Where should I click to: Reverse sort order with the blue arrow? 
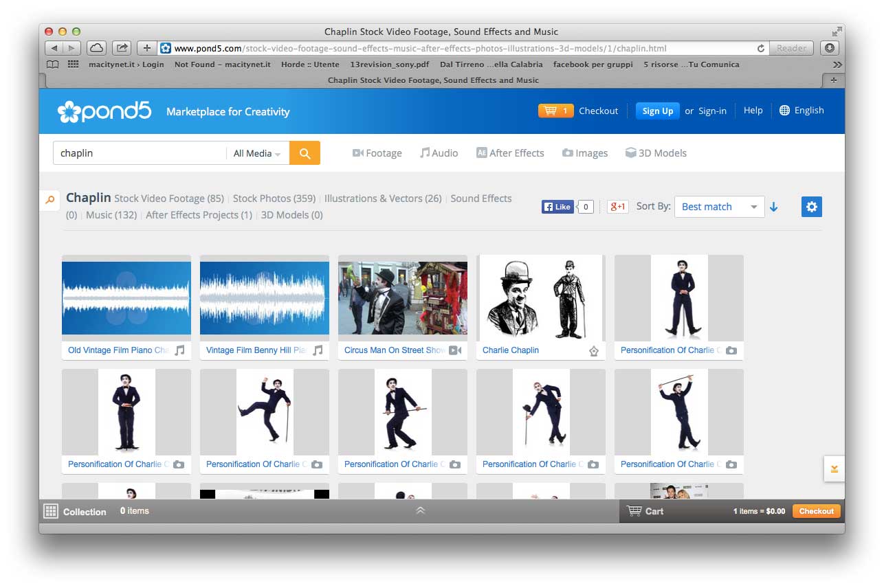click(774, 207)
